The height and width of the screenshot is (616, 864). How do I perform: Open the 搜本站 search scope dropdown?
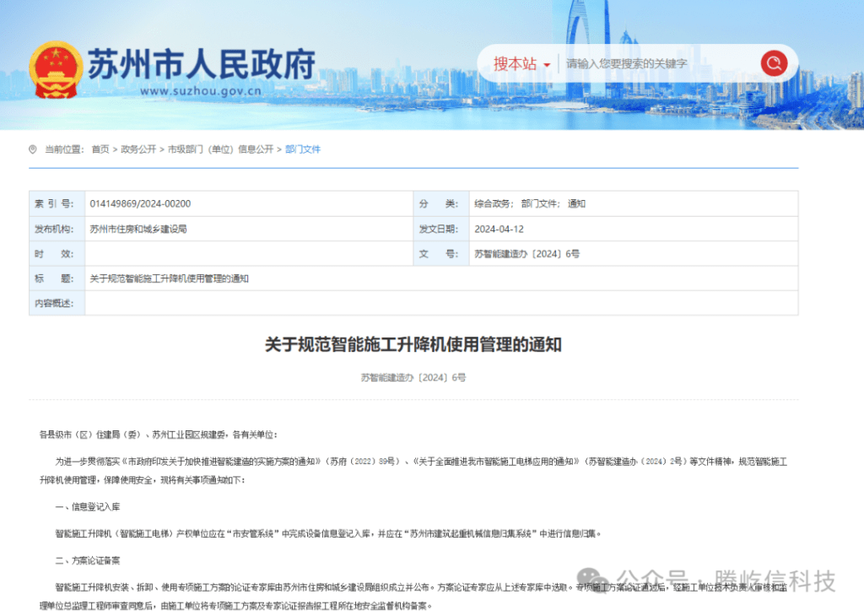tap(521, 64)
